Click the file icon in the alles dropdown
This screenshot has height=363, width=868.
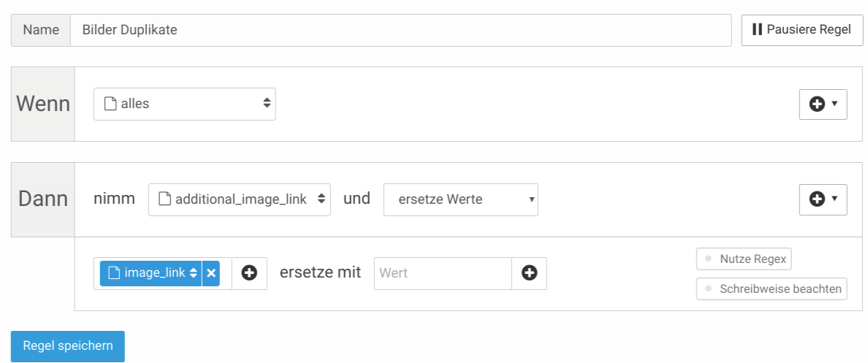click(x=110, y=104)
